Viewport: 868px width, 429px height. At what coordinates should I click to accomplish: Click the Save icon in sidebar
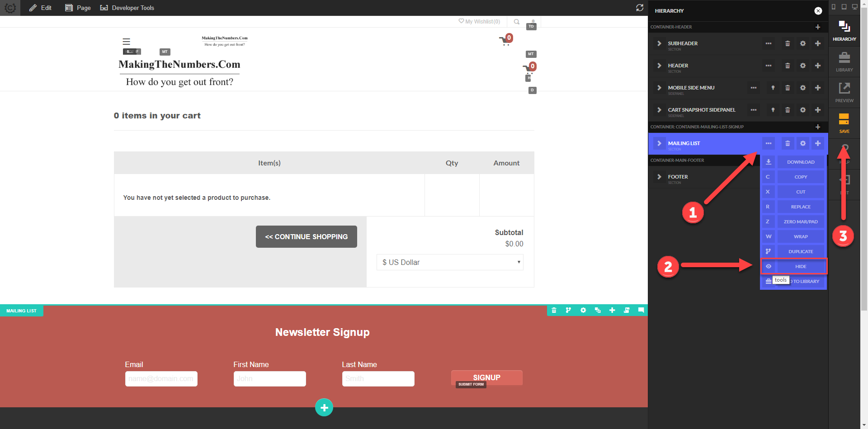click(x=844, y=123)
